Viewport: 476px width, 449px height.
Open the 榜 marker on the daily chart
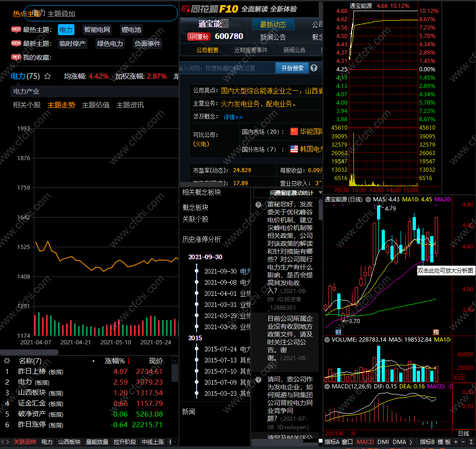coord(436,332)
